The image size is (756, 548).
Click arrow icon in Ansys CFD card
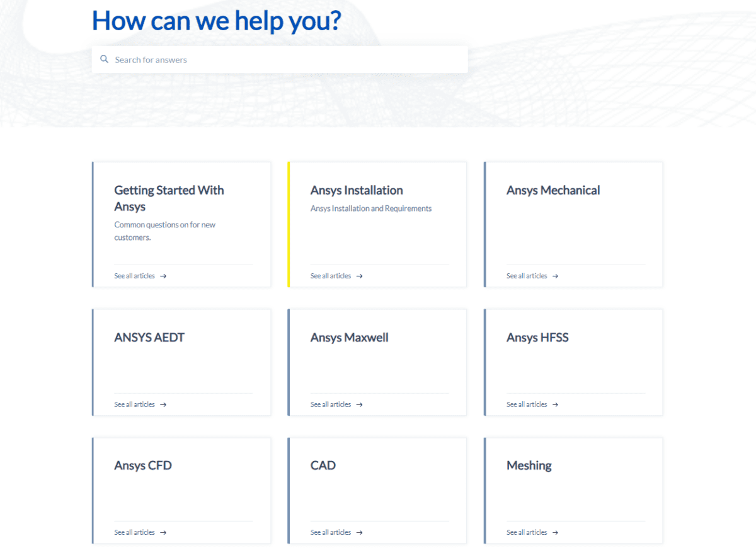[163, 532]
